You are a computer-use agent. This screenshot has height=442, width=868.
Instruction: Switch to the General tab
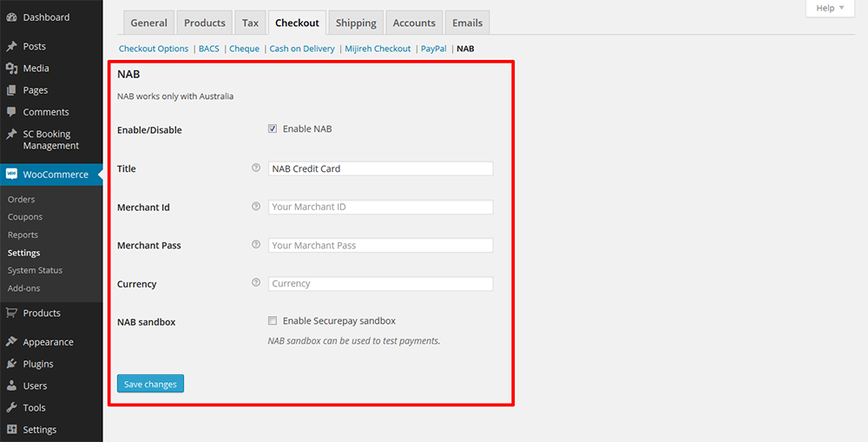149,23
